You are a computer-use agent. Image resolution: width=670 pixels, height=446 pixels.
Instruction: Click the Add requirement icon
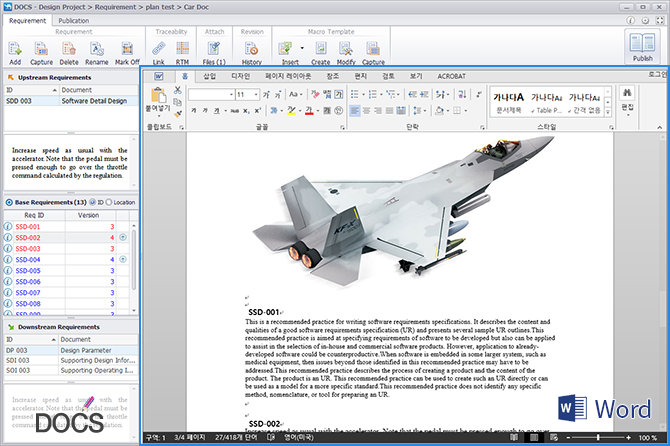point(15,49)
